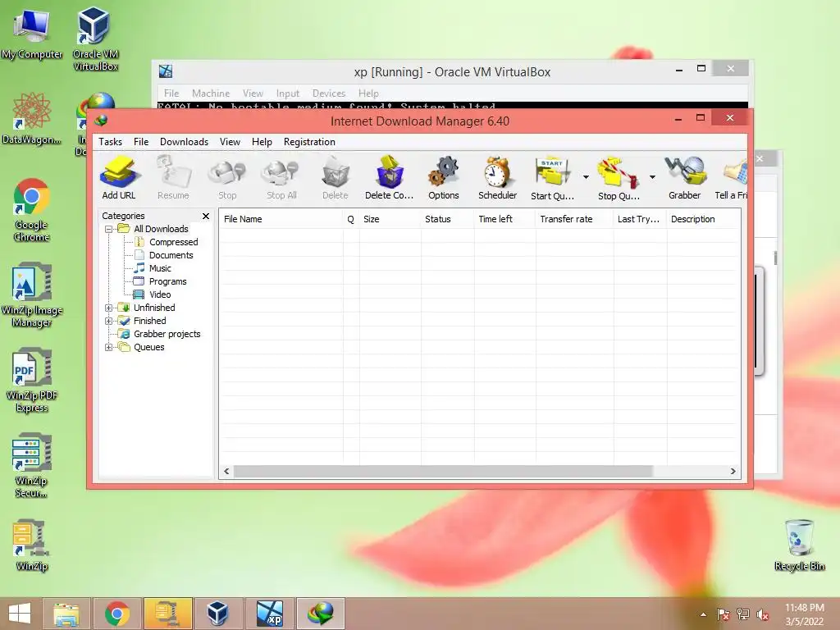Select the Queues folder label

coord(149,347)
